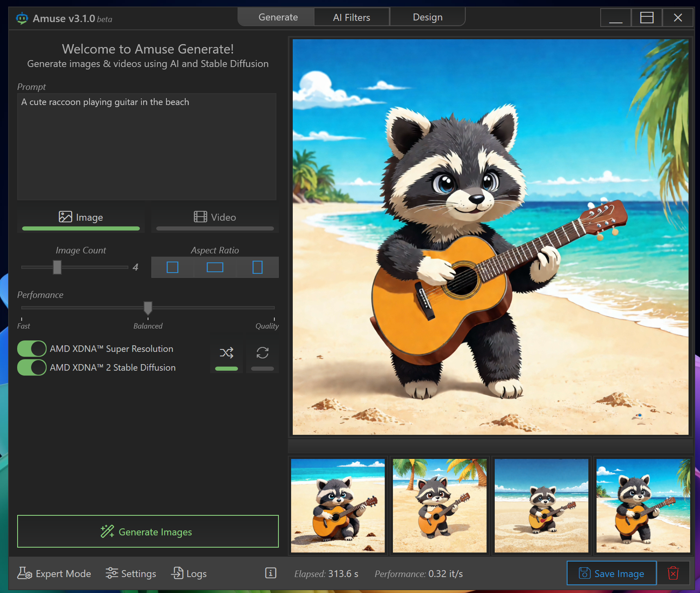Screen dimensions: 700x593
Task: Select the square aspect ratio icon
Action: [x=173, y=267]
